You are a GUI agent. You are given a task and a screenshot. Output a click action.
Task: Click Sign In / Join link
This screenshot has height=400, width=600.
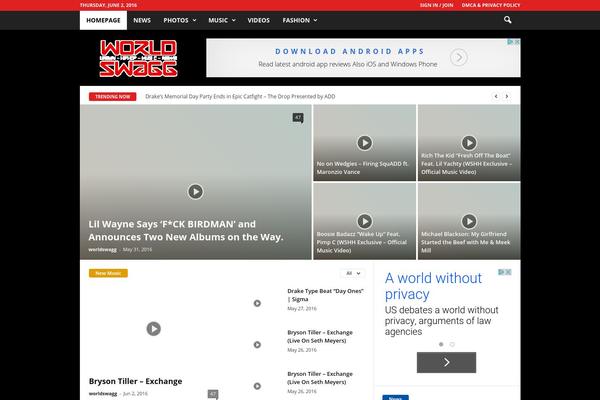tap(436, 5)
